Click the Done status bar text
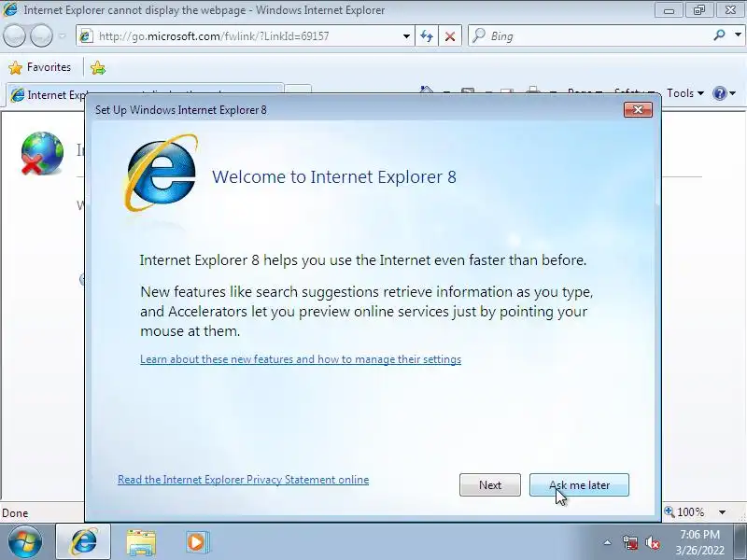Screen dimensions: 747x560 [x=15, y=512]
